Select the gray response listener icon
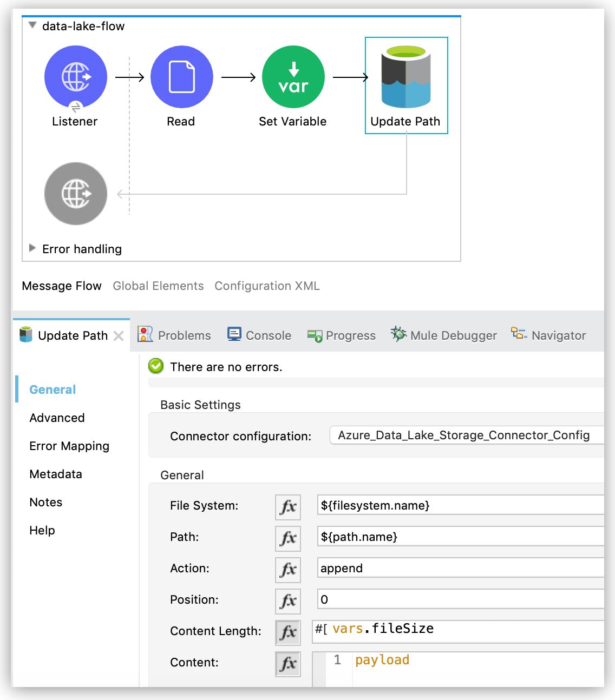This screenshot has width=615, height=700. [75, 194]
